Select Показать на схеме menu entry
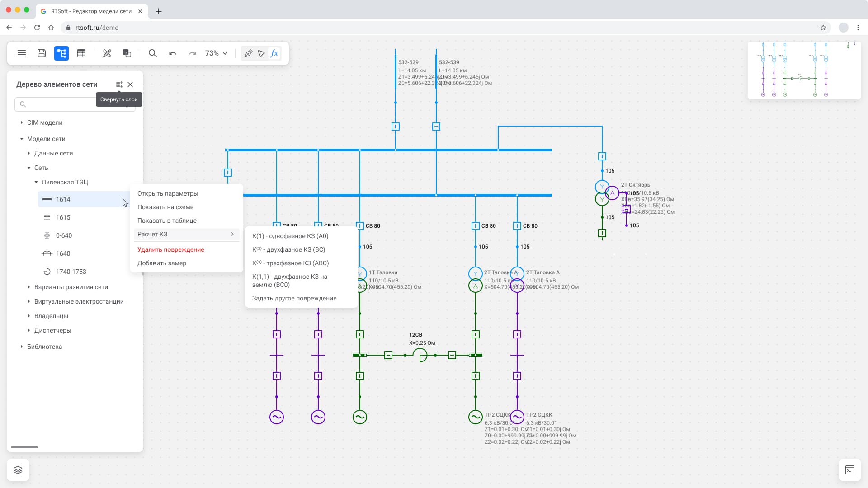The image size is (868, 488). [165, 207]
